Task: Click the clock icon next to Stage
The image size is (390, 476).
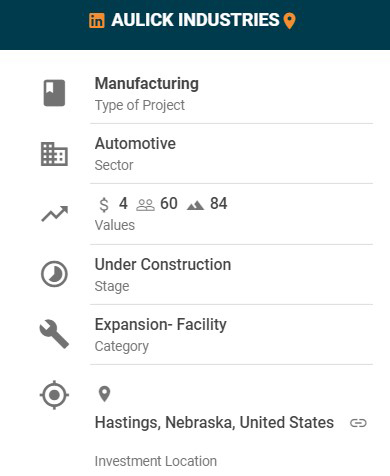Action: pyautogui.click(x=54, y=274)
